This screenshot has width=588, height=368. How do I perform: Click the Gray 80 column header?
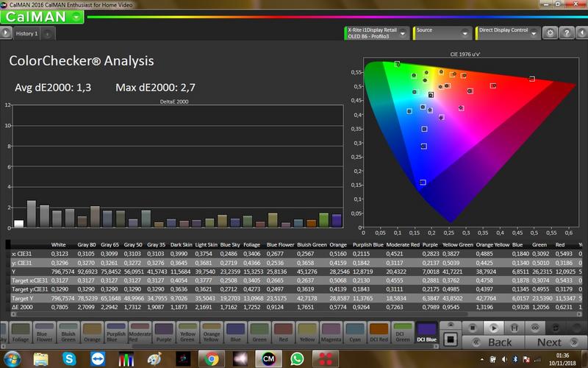tap(86, 244)
